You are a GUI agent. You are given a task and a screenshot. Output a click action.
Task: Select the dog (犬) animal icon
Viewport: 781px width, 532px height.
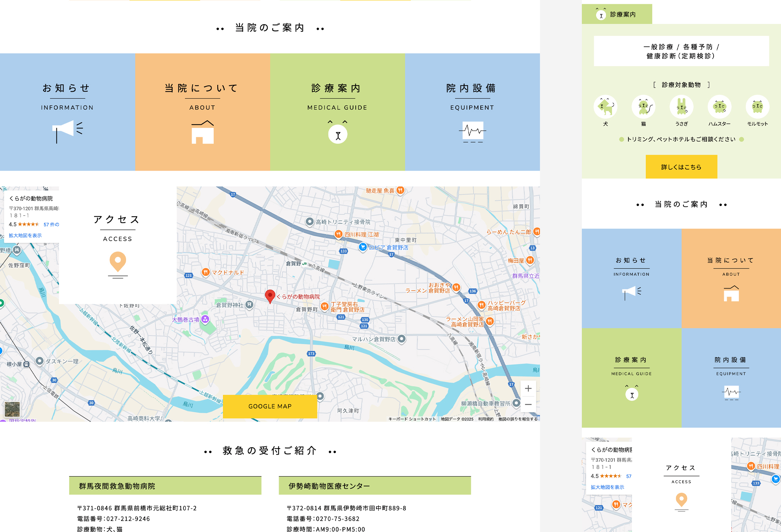(x=605, y=107)
